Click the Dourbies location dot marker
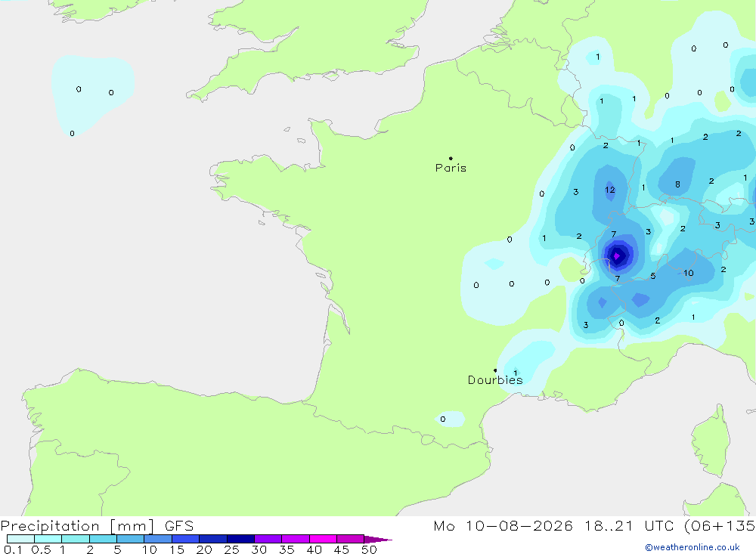This screenshot has width=756, height=554. coord(495,370)
